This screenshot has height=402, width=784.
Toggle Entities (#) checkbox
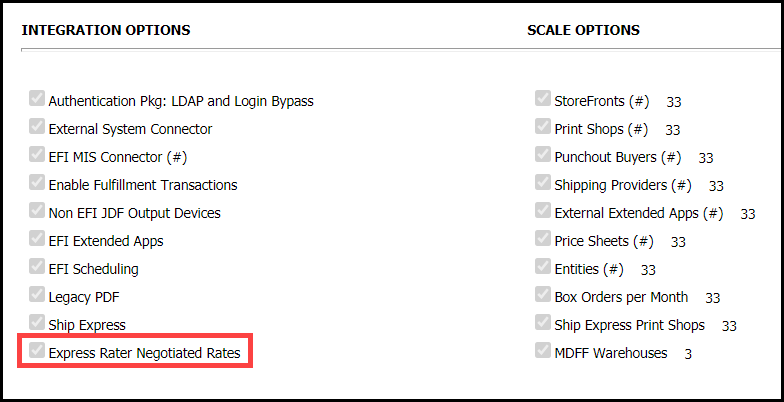543,267
